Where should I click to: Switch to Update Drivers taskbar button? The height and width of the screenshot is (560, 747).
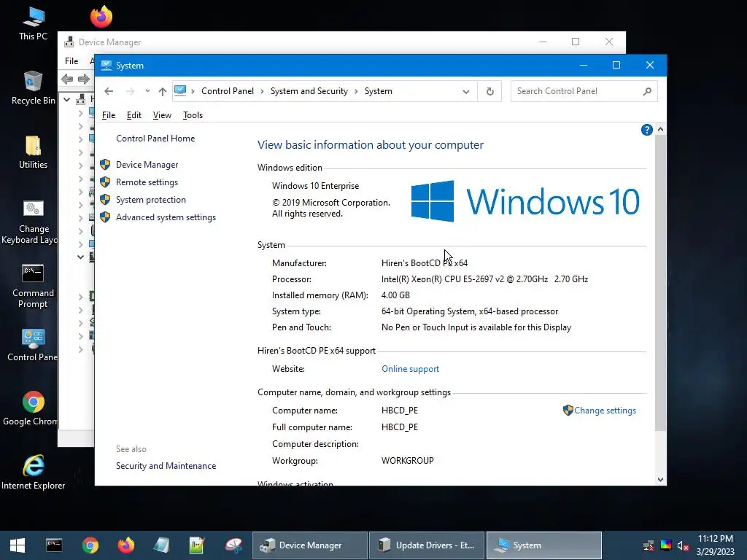click(x=426, y=545)
